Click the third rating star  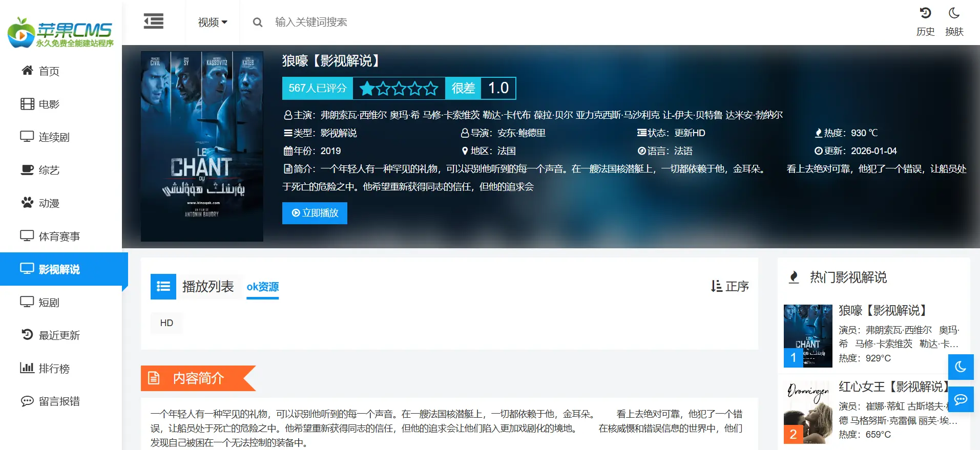[x=399, y=89]
